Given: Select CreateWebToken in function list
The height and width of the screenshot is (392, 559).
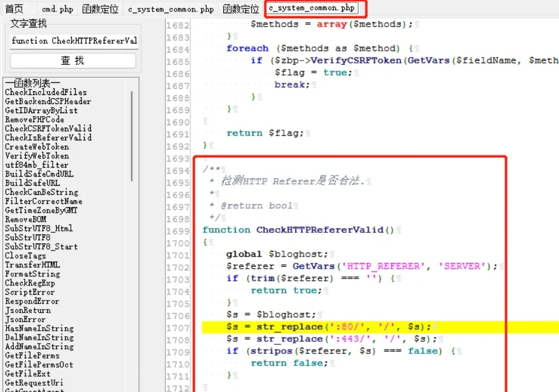Looking at the screenshot, I should pos(37,146).
